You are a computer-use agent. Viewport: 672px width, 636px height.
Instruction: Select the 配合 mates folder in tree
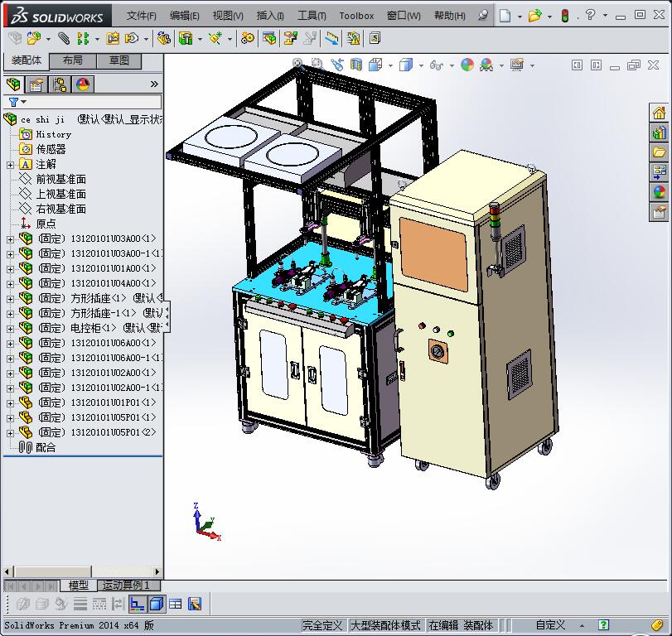(46, 448)
